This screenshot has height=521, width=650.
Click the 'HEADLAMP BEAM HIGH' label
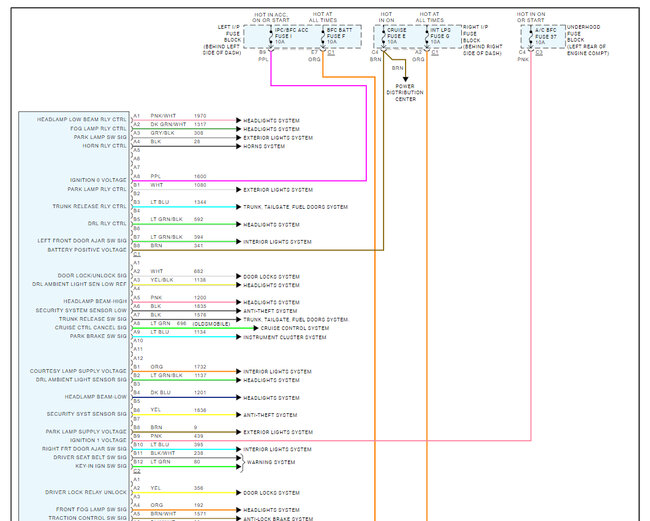(95, 301)
